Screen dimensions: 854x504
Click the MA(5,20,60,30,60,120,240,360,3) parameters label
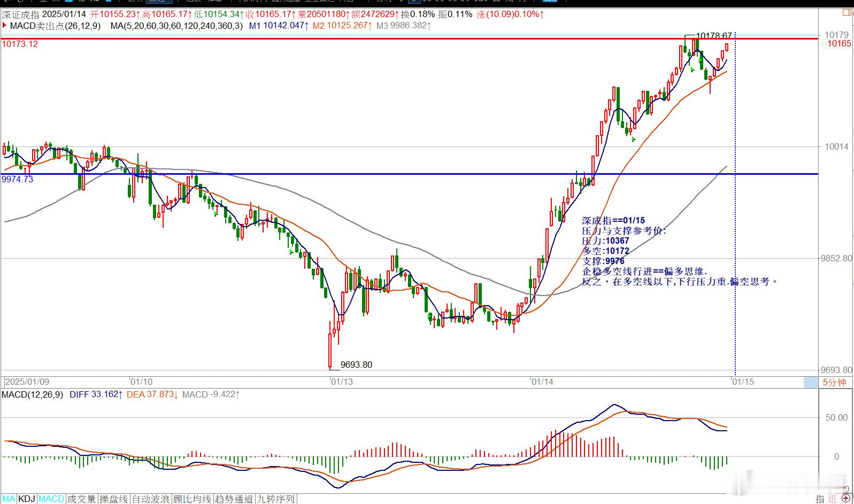point(176,25)
